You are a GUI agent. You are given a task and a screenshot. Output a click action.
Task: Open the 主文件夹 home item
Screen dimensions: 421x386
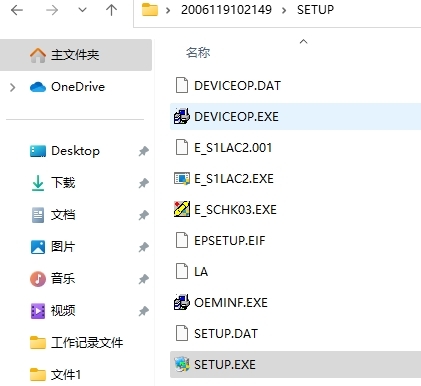point(76,55)
